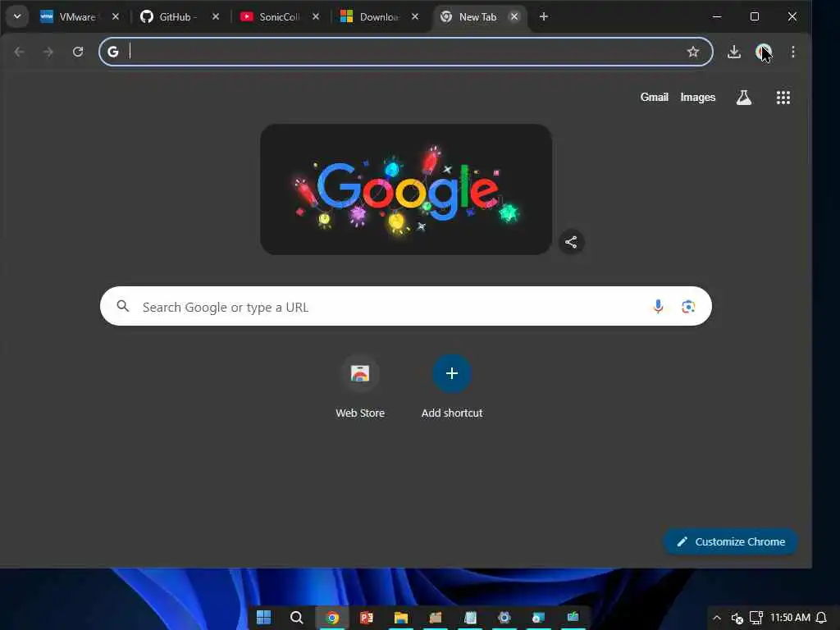Start voice search with microphone

pos(658,306)
